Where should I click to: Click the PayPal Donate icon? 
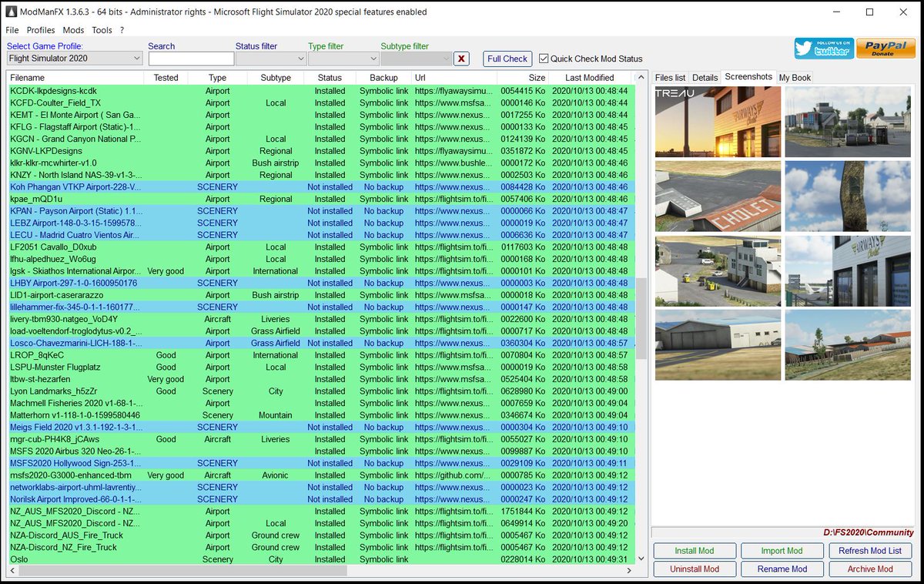(x=885, y=49)
